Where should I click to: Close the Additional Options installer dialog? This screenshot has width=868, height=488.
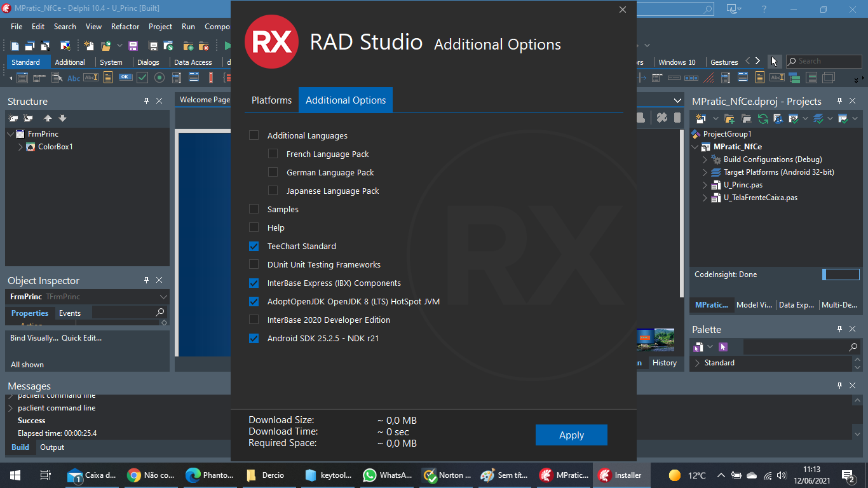point(623,10)
